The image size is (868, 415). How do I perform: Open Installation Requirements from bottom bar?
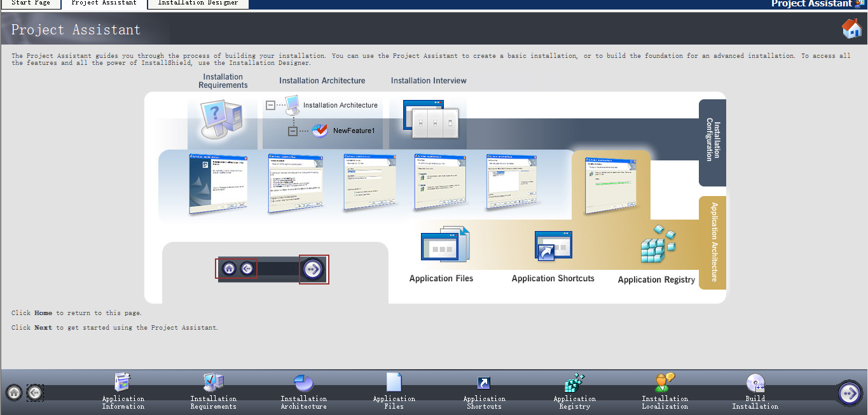coord(214,391)
